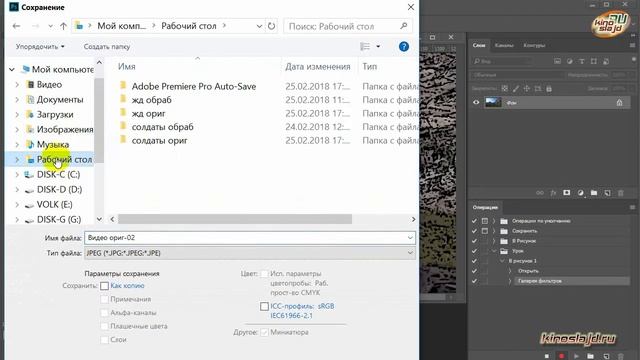Click the horizontal scrollbar in file list

[235, 219]
